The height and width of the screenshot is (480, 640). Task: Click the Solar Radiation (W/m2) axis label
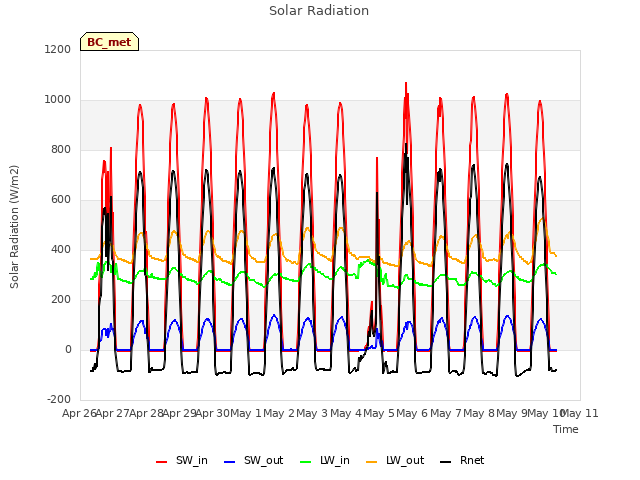14,227
